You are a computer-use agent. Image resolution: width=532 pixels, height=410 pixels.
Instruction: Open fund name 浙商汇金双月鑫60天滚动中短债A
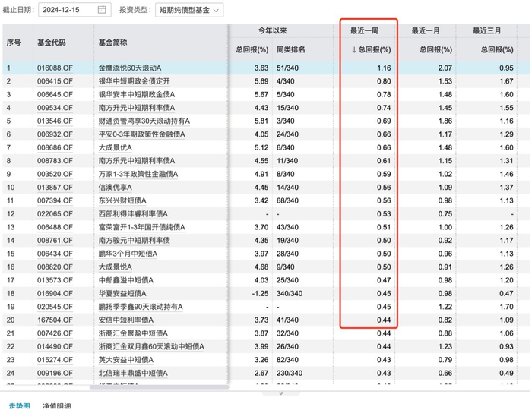tap(151, 347)
